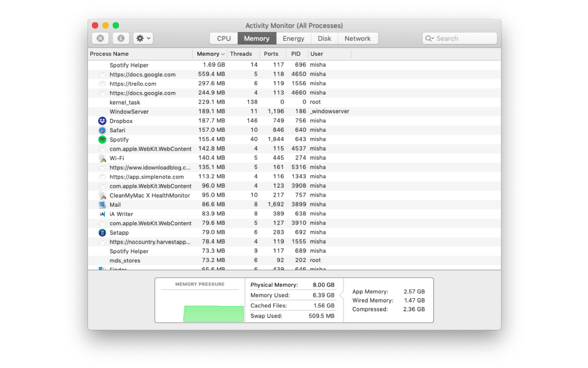Image resolution: width=588 pixels, height=368 pixels.
Task: Select the Spotify Helper row using 1.69 GB
Action: pyautogui.click(x=294, y=65)
